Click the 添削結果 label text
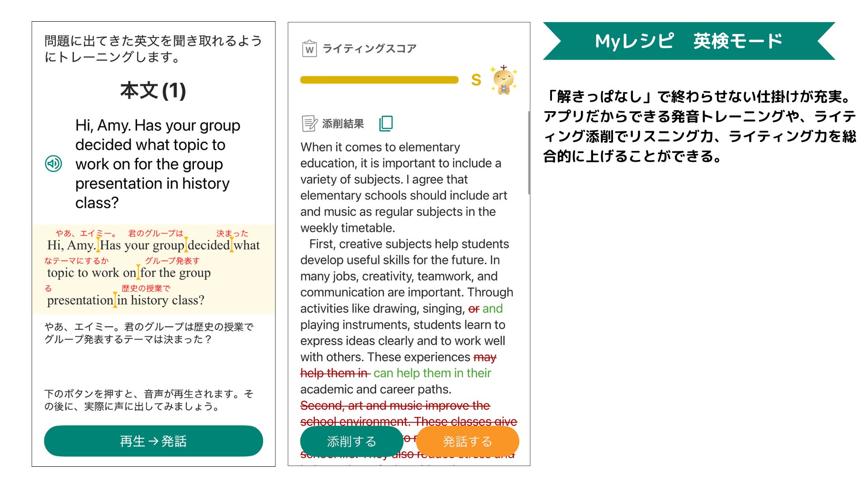Screen dimensions: 868x488 (343, 124)
